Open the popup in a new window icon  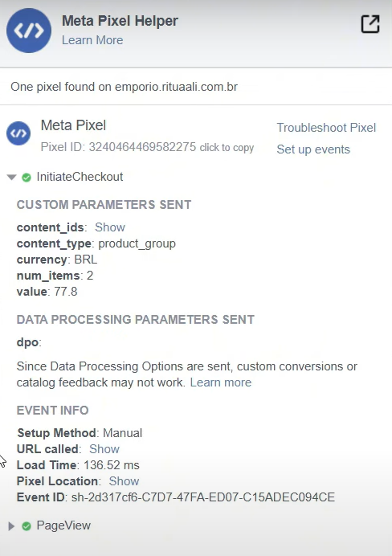coord(370,24)
